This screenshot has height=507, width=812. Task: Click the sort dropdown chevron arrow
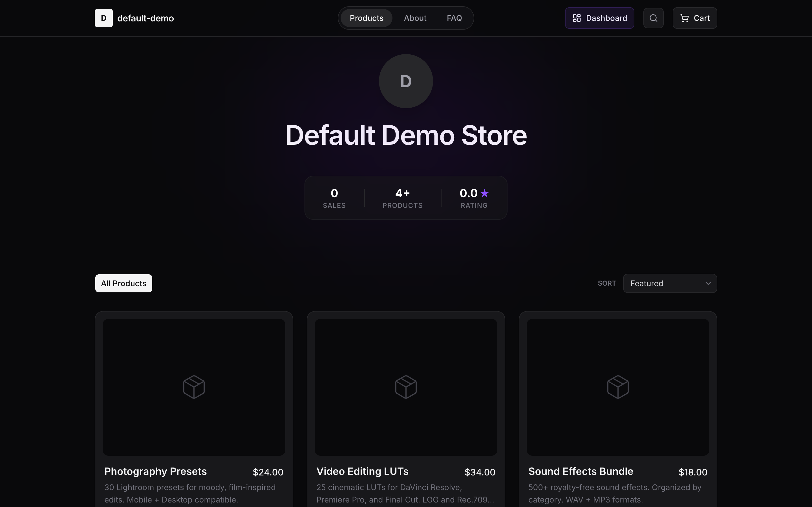pyautogui.click(x=708, y=283)
